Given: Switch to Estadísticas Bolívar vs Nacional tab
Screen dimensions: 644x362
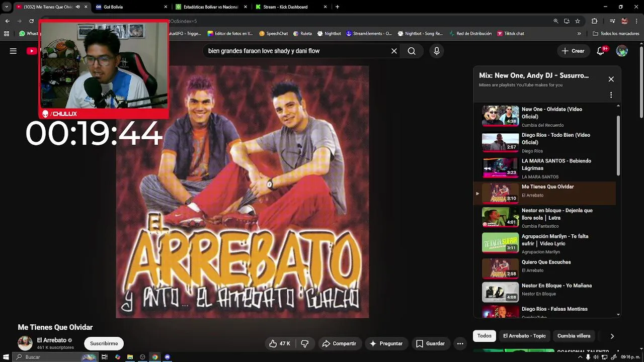Looking at the screenshot, I should point(210,7).
